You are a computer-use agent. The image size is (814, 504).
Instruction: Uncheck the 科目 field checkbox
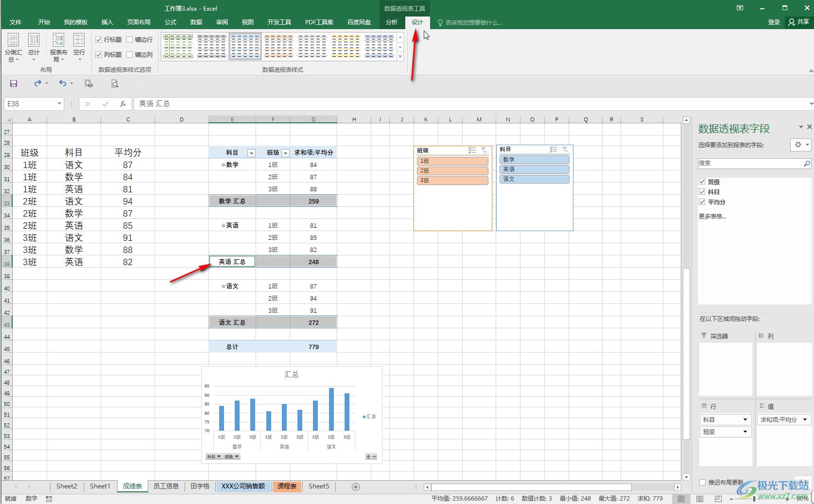(x=702, y=192)
